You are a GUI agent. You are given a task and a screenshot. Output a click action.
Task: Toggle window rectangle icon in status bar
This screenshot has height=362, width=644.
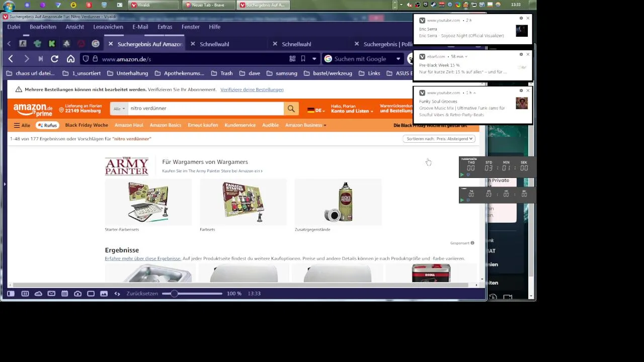(x=91, y=294)
